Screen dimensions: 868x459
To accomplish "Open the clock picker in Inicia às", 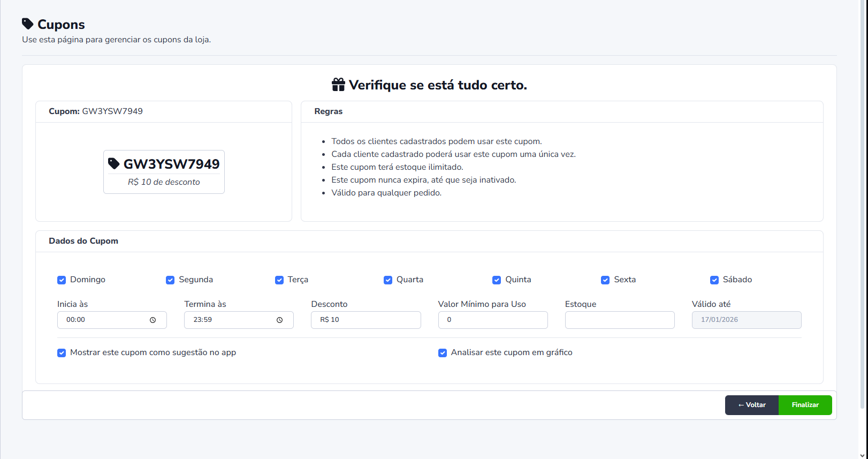I will point(153,320).
